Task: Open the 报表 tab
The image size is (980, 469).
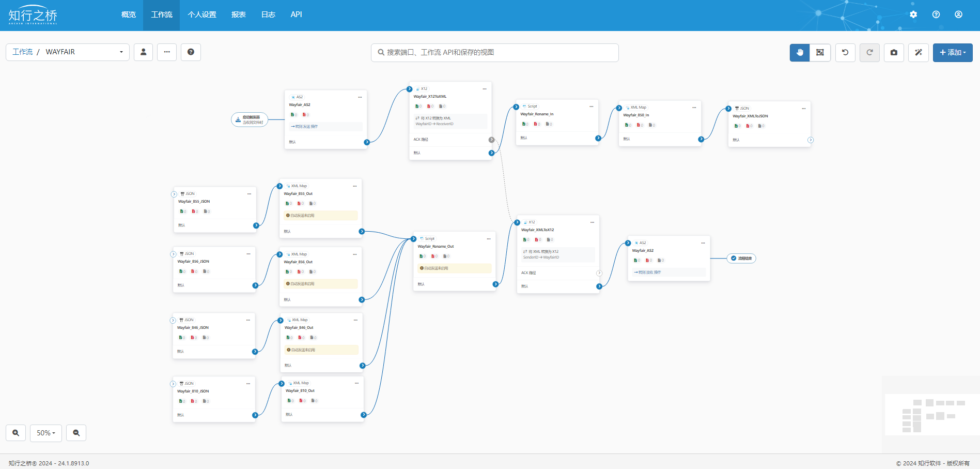Action: [x=239, y=15]
